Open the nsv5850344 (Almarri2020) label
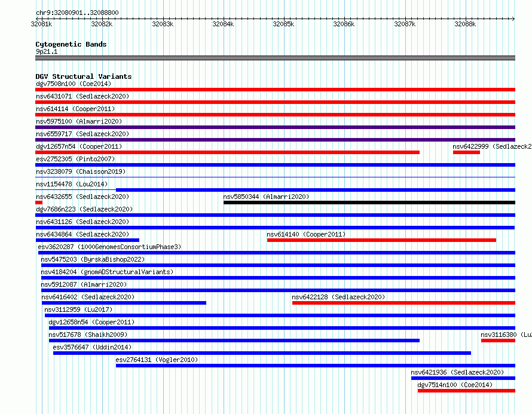This screenshot has width=532, height=414. pyautogui.click(x=267, y=197)
